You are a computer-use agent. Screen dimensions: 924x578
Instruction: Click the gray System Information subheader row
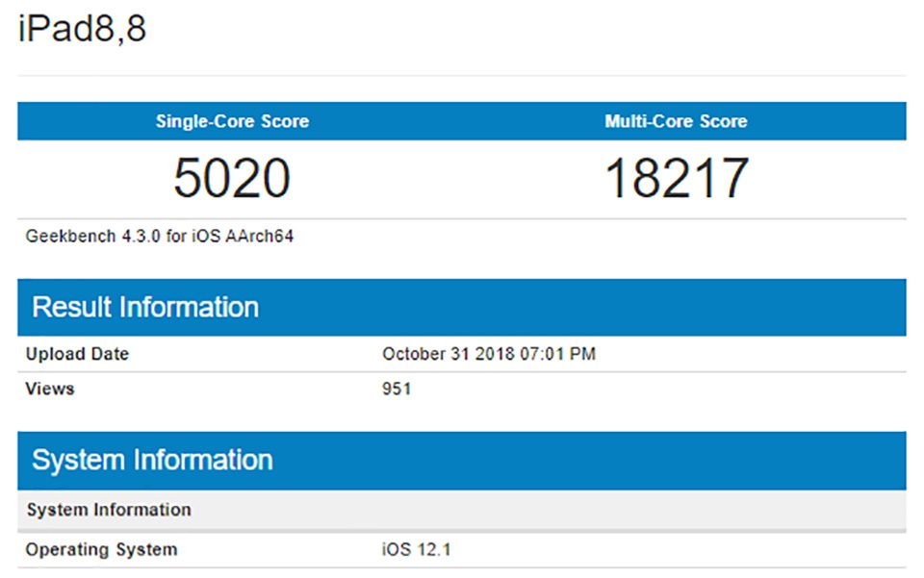[x=462, y=510]
